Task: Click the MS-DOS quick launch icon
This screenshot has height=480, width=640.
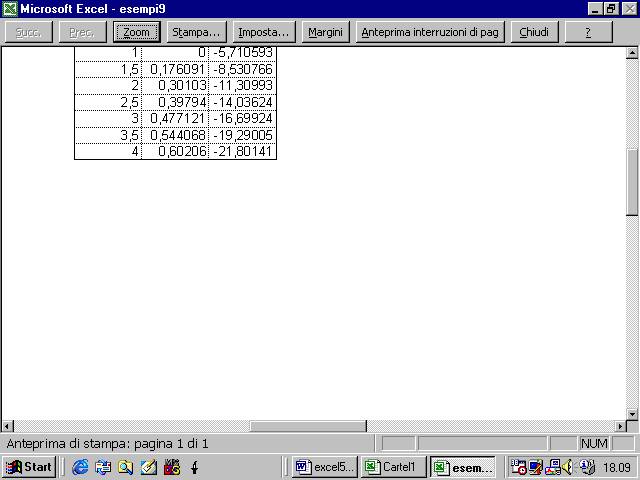Action: click(x=172, y=467)
